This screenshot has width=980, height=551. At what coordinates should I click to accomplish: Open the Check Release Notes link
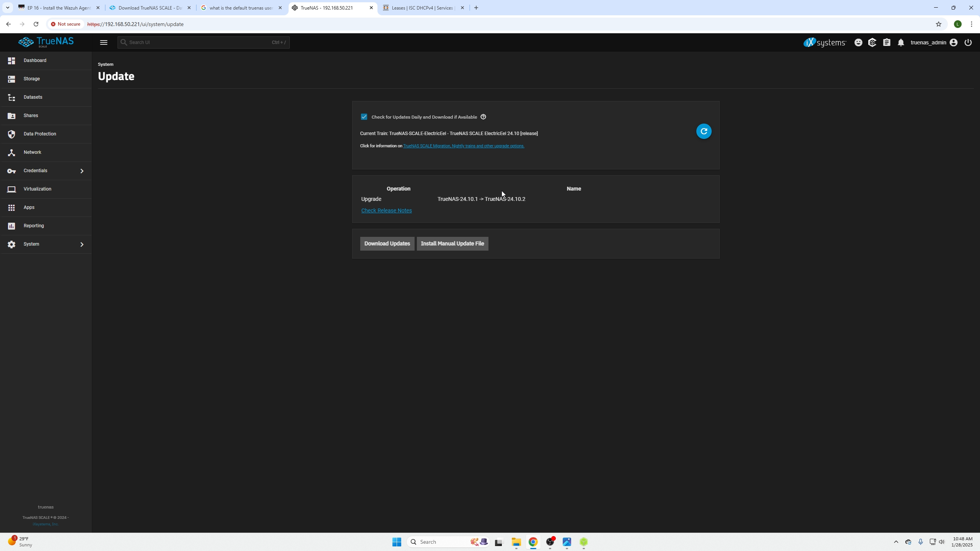point(386,210)
